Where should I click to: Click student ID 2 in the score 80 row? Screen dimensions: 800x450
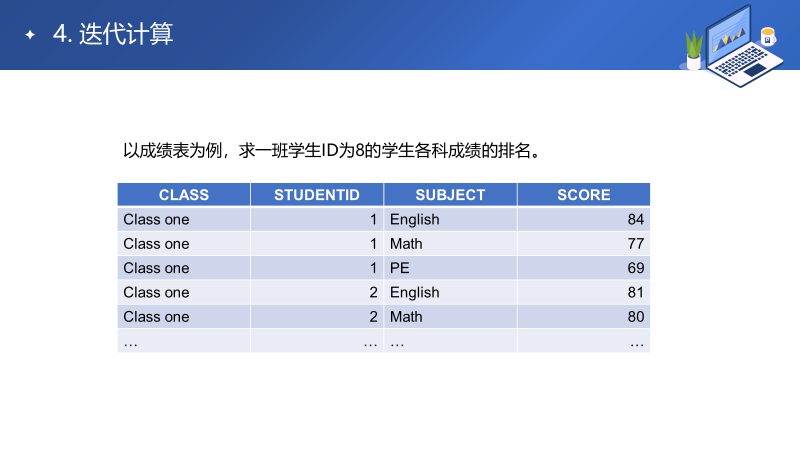point(373,317)
